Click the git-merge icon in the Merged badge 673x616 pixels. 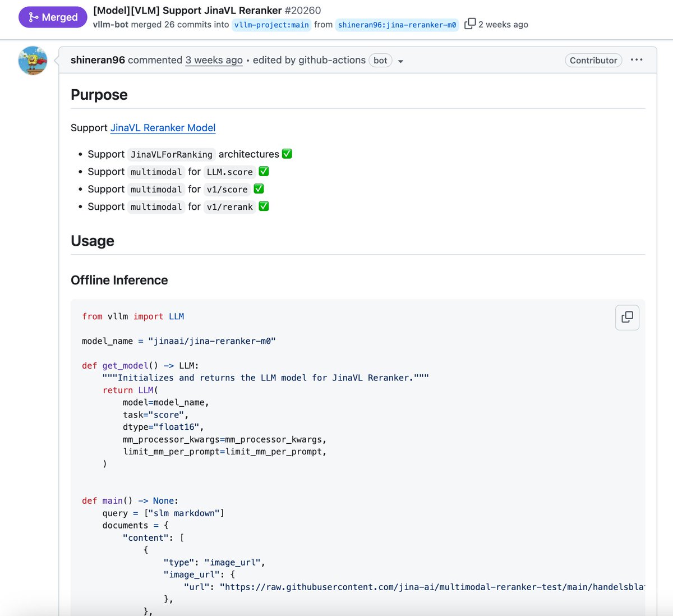tap(35, 17)
